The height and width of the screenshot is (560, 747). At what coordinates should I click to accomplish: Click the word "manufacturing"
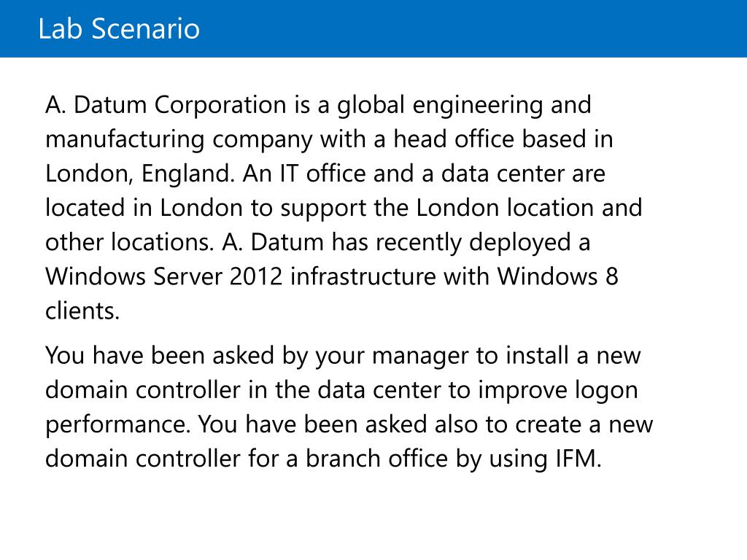pos(125,140)
